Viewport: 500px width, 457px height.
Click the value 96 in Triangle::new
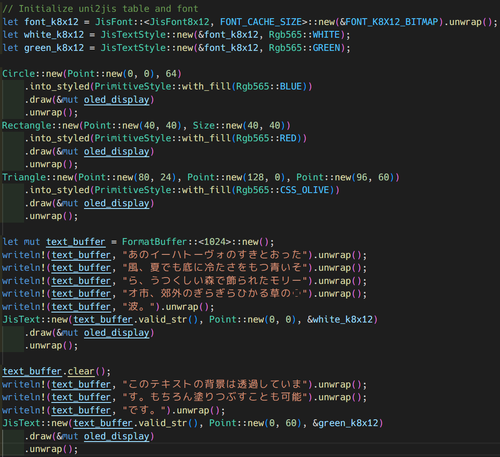362,177
